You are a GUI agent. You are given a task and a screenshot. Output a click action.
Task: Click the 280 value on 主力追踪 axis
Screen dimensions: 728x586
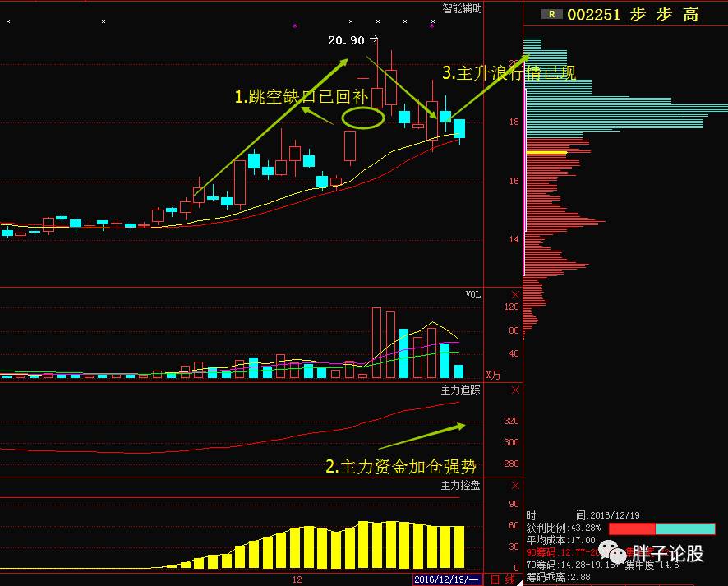tap(511, 464)
